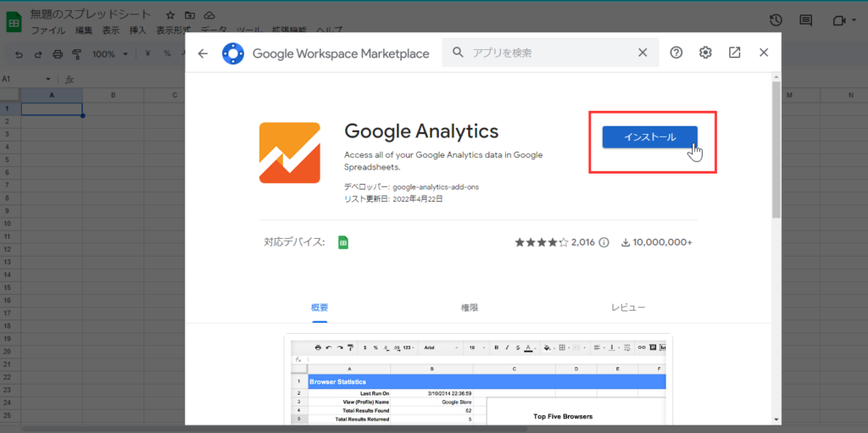The width and height of the screenshot is (868, 433).
Task: Click リスト更新日: 2022年4月22日 text
Action: coord(393,199)
